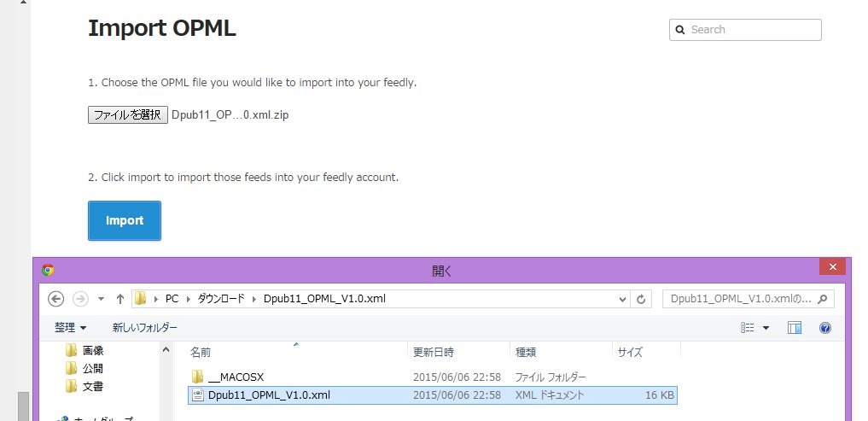Click search magnifier in dialog search box

click(x=823, y=299)
